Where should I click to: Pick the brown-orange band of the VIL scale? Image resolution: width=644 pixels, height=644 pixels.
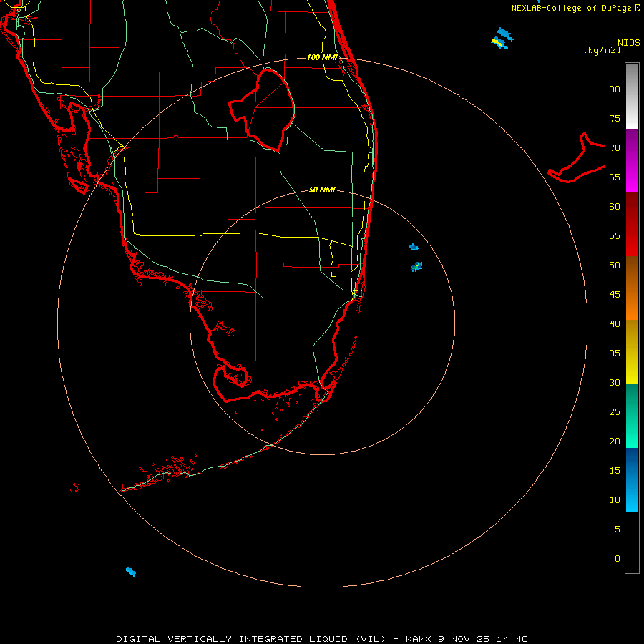(x=632, y=288)
